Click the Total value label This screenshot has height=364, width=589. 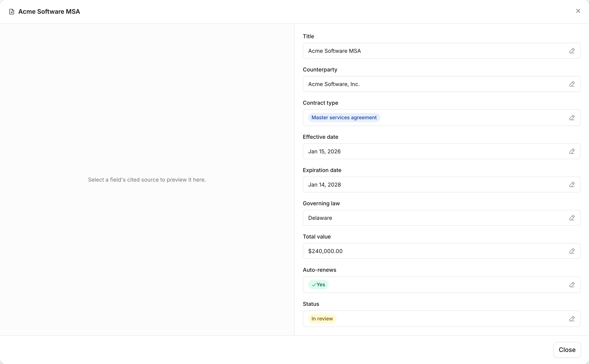(x=317, y=237)
